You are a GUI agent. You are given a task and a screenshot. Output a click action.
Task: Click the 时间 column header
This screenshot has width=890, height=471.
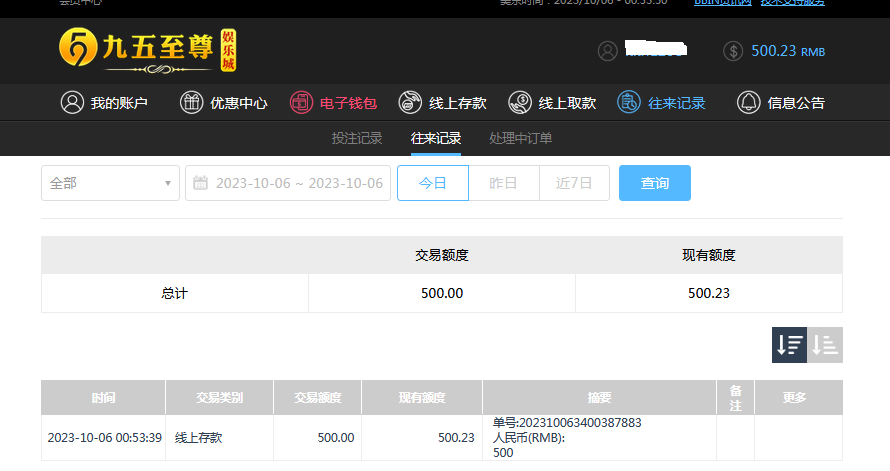pyautogui.click(x=103, y=397)
